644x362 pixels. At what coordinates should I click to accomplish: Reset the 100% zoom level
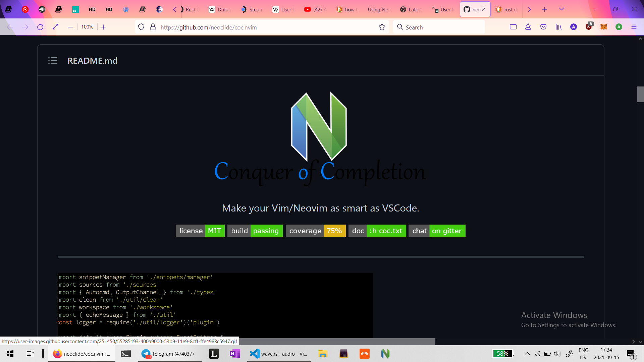(x=87, y=27)
